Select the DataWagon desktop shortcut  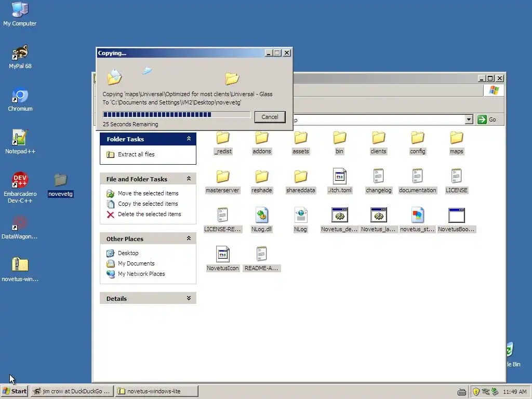click(x=20, y=228)
